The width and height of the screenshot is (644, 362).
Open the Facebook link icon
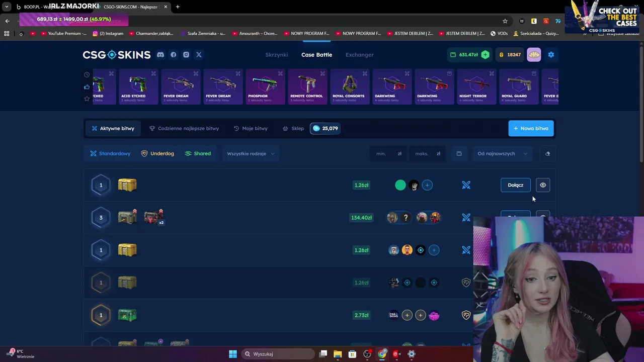point(174,55)
